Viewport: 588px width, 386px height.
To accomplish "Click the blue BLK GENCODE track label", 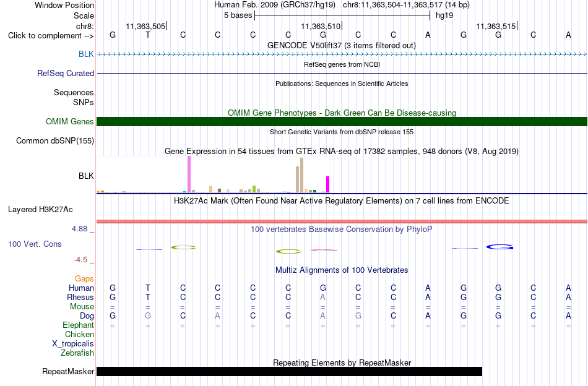I will coord(86,54).
